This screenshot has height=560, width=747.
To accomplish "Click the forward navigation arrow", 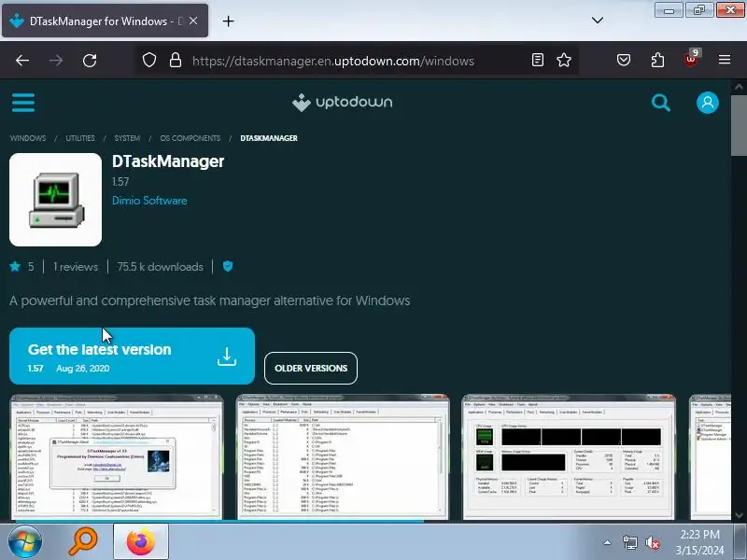I will click(56, 61).
